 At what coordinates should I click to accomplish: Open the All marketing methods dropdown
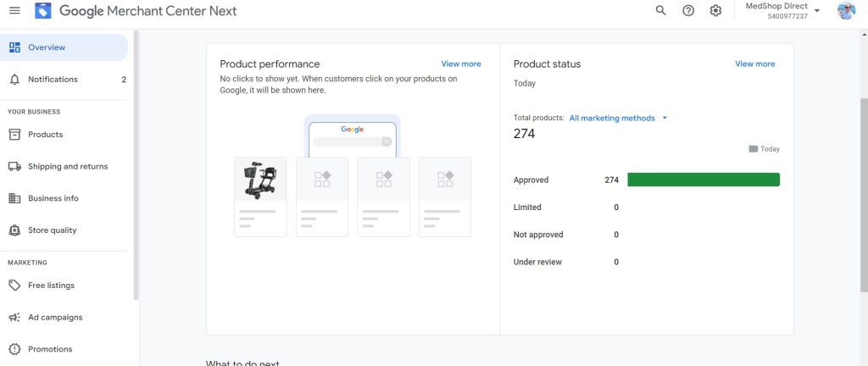pyautogui.click(x=618, y=119)
